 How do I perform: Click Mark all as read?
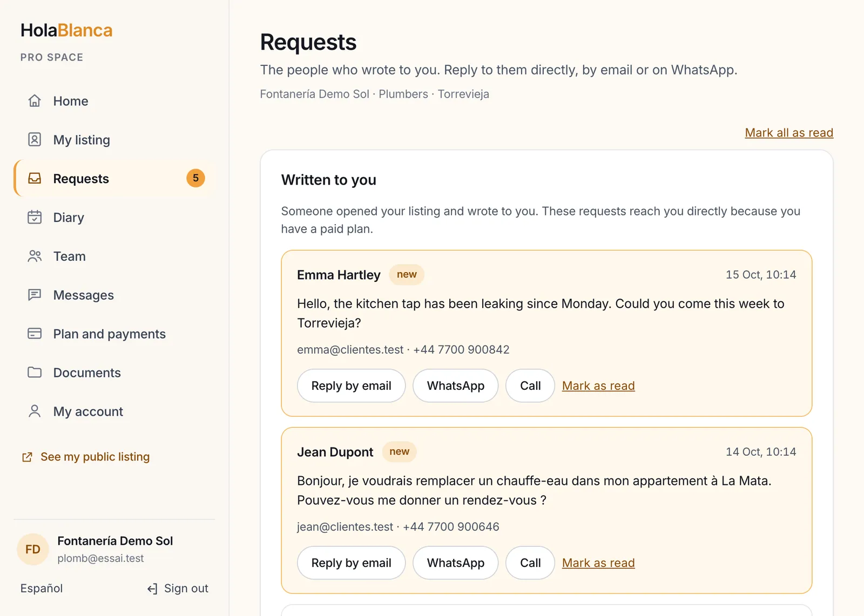click(789, 133)
